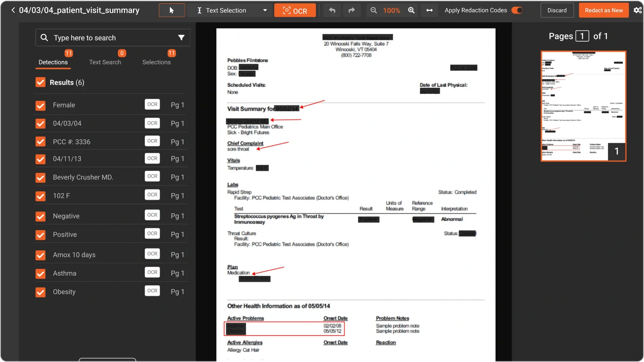Switch to the Selections tab
644x362 pixels.
click(x=156, y=62)
